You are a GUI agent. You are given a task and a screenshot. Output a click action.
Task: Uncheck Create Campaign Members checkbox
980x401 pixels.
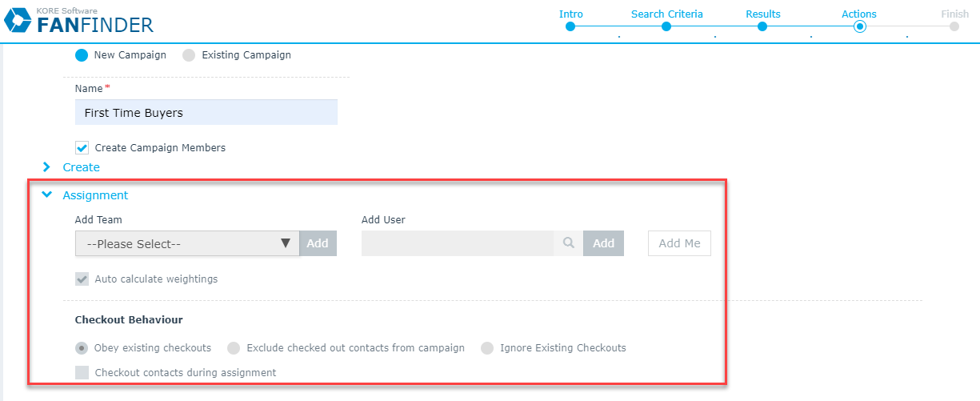82,147
